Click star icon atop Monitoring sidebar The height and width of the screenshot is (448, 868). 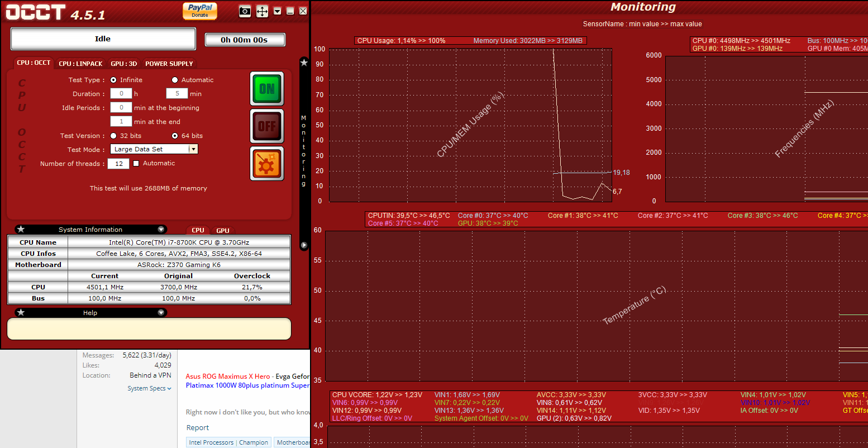[x=304, y=63]
